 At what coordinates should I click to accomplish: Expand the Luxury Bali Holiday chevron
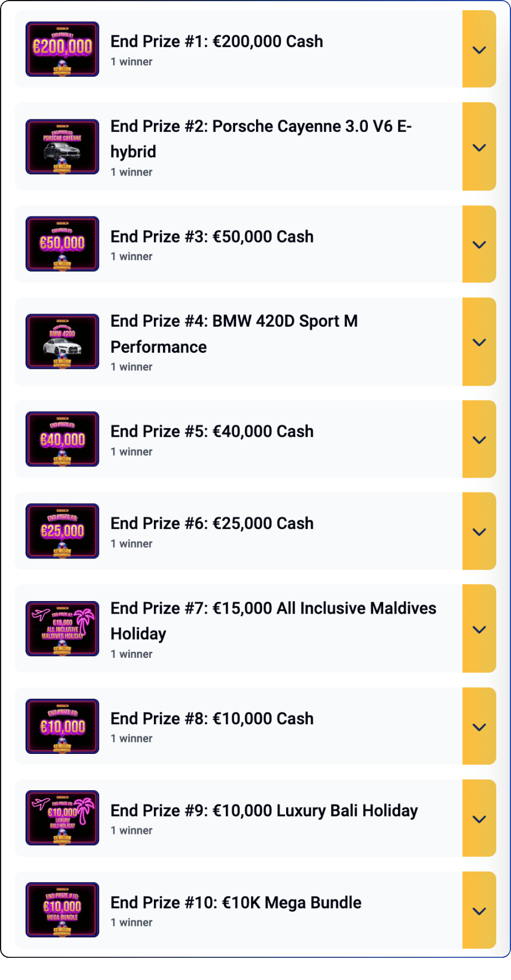pos(479,819)
